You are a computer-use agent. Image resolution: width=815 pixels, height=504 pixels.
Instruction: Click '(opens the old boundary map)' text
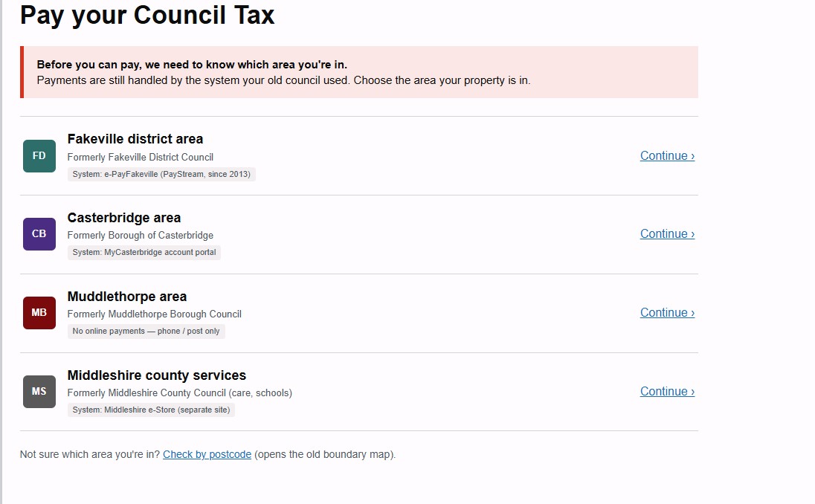pyautogui.click(x=325, y=454)
